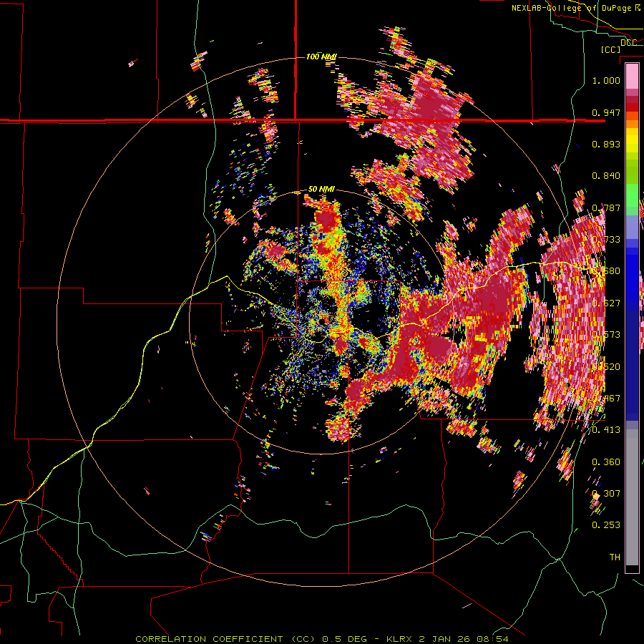644x644 pixels.
Task: Select the 0.840 scale label
Action: [x=606, y=176]
